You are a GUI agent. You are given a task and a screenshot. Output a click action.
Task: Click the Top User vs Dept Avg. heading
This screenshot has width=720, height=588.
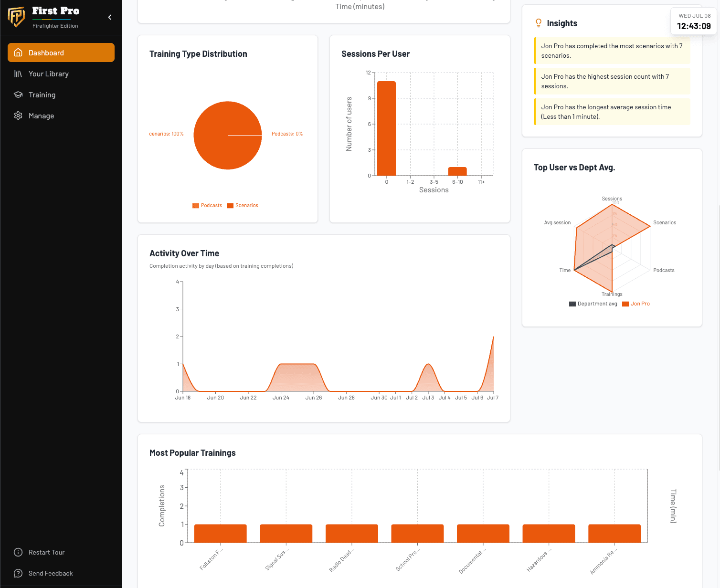click(574, 168)
